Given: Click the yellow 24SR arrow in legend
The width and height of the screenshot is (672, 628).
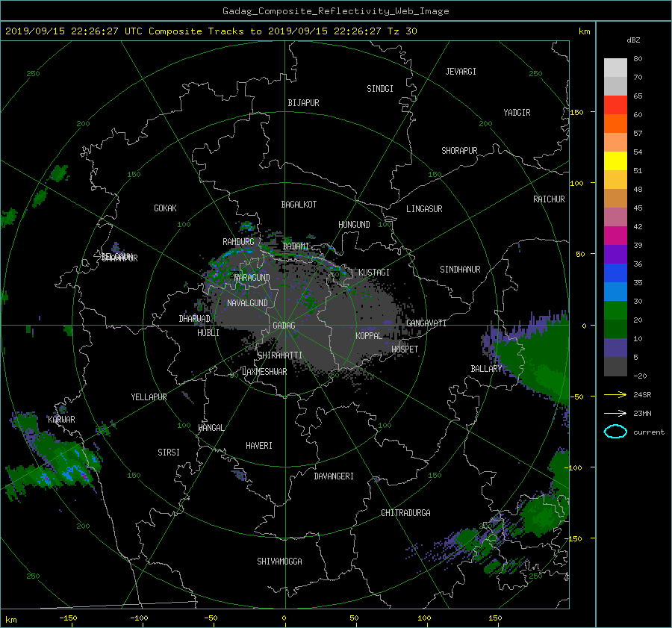Looking at the screenshot, I should pyautogui.click(x=615, y=394).
